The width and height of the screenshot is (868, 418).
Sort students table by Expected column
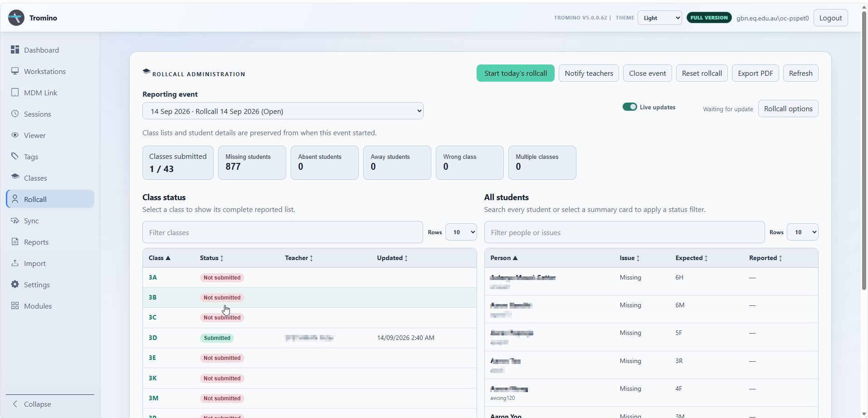pyautogui.click(x=692, y=258)
